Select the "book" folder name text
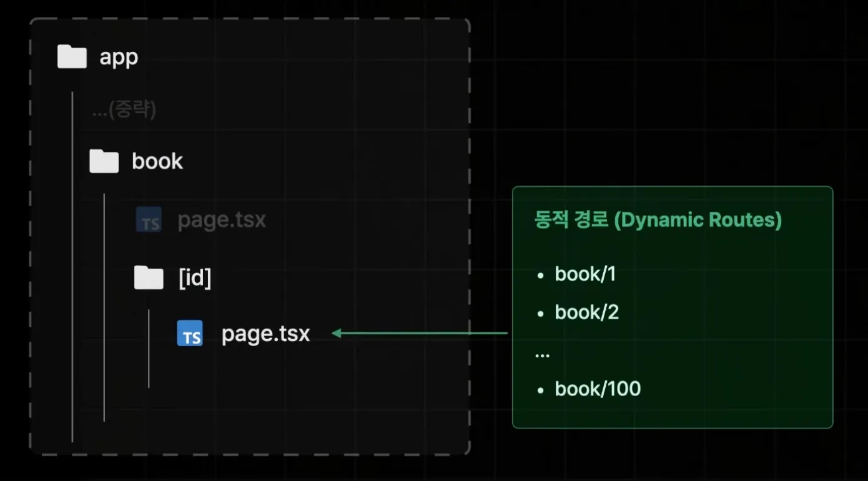 tap(157, 161)
